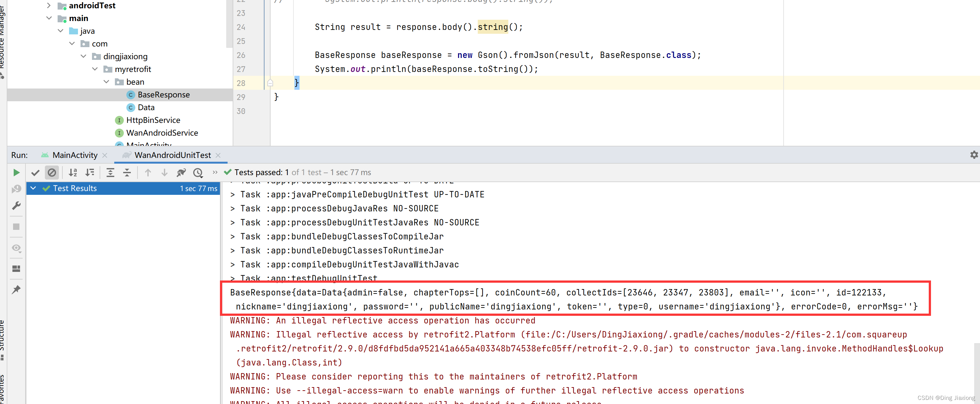This screenshot has height=404, width=980.
Task: Sort test results by duration
Action: click(90, 173)
